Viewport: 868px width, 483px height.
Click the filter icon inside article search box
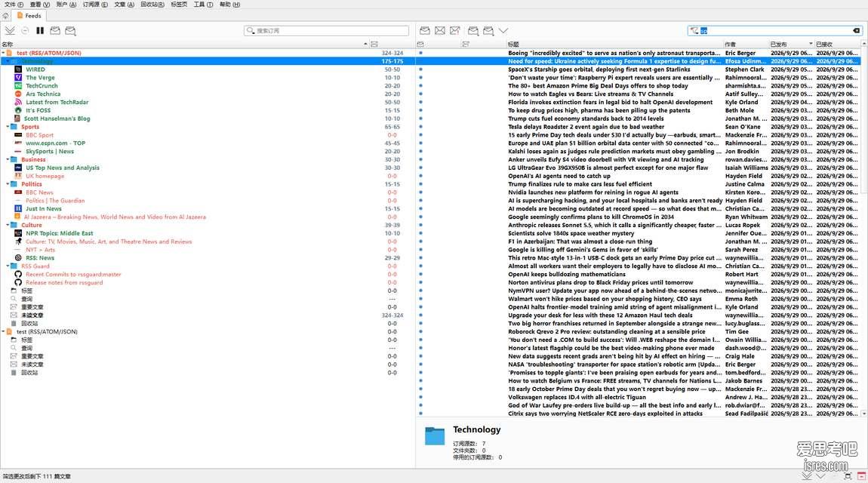coord(694,30)
